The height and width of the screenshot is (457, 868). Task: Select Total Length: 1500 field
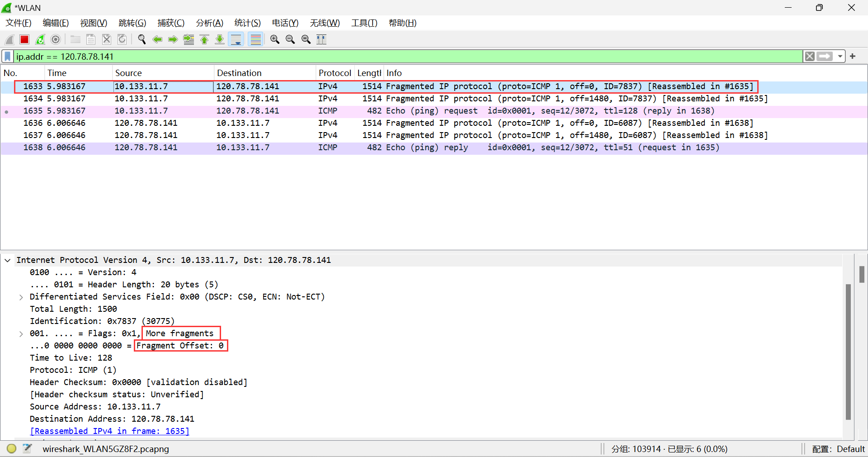pyautogui.click(x=73, y=309)
